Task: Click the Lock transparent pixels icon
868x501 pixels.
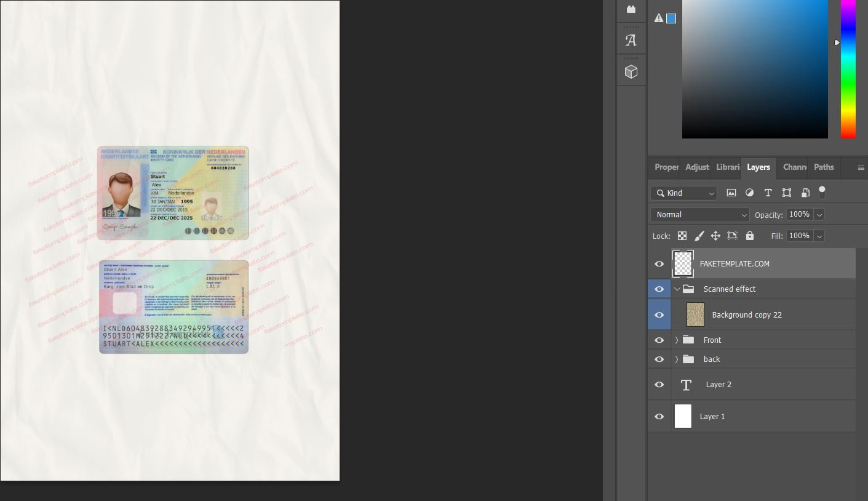Action: [x=682, y=236]
